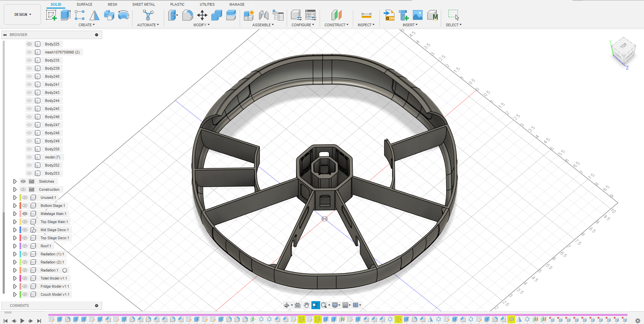
Task: Open the SELECT menu
Action: pos(454,25)
